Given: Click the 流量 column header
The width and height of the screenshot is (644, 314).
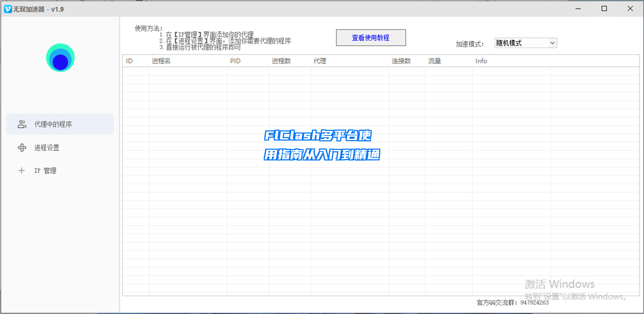Looking at the screenshot, I should (x=449, y=61).
